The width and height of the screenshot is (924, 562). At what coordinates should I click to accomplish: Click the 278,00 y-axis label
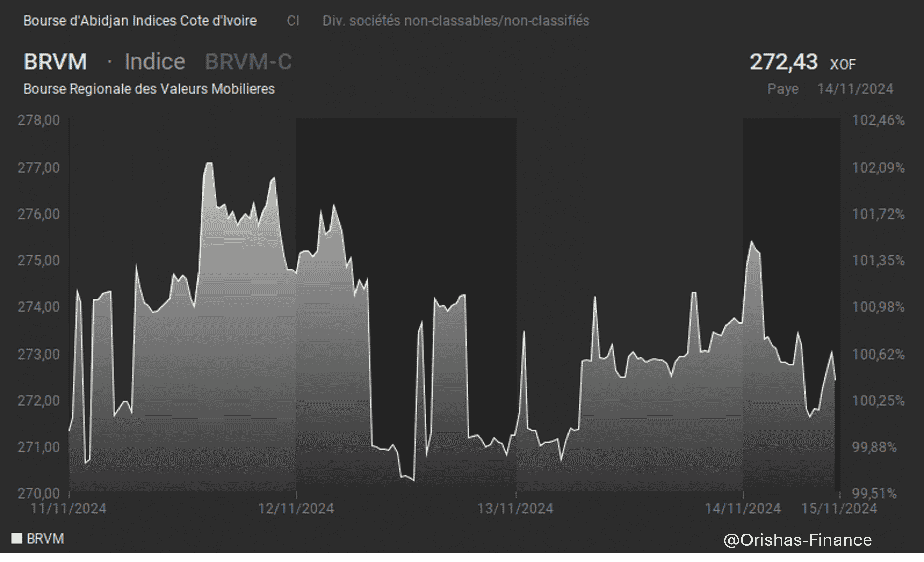[38, 120]
